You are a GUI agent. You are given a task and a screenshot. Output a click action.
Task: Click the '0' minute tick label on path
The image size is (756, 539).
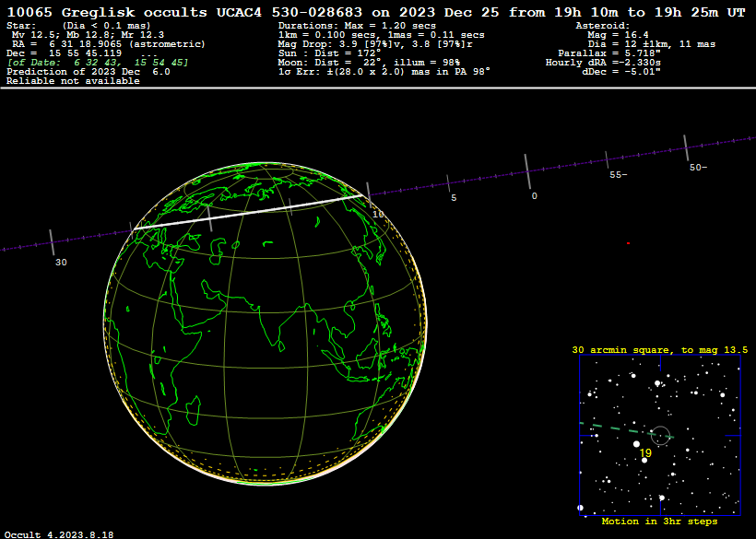click(534, 196)
